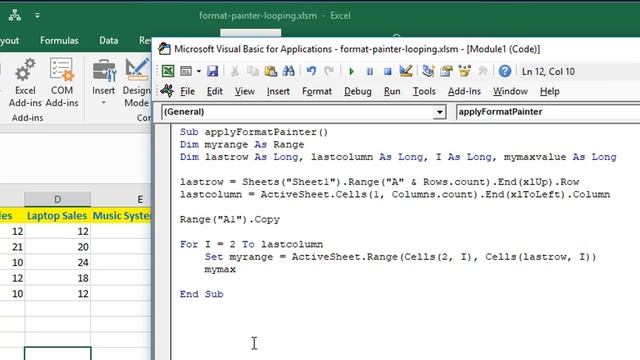Open the Add-Ins menu in VBA editor
The height and width of the screenshot is (360, 640).
(x=464, y=91)
